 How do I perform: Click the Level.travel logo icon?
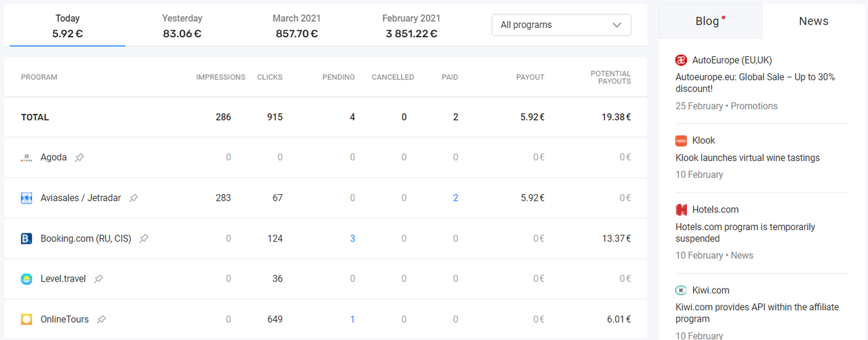coord(26,279)
